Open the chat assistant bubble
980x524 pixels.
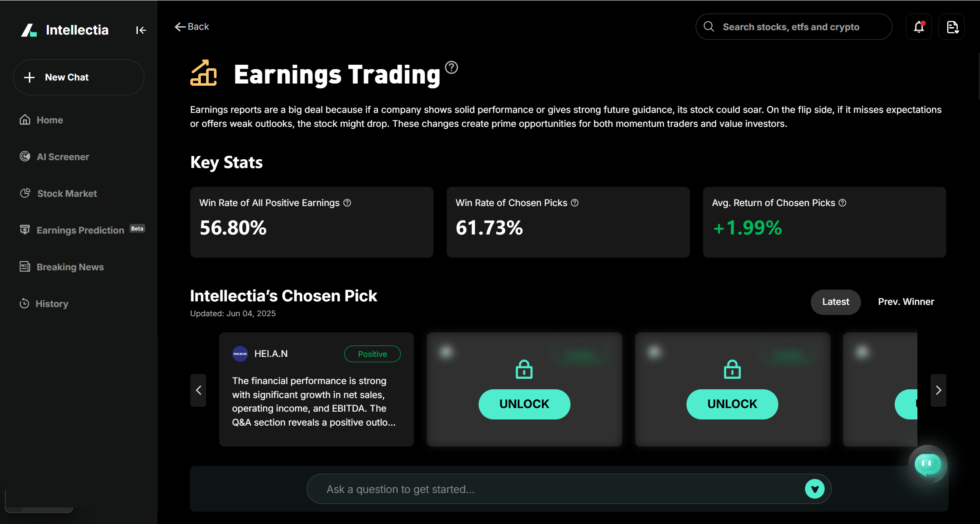click(928, 465)
